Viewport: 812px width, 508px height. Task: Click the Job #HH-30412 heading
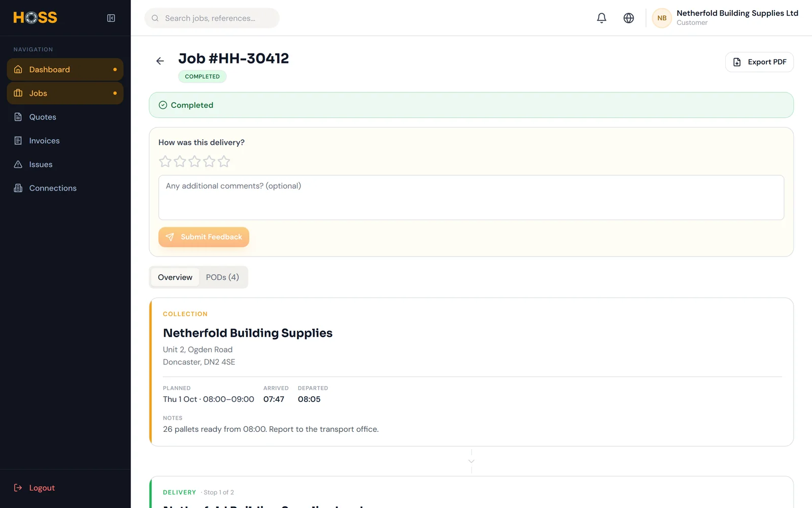(233, 58)
